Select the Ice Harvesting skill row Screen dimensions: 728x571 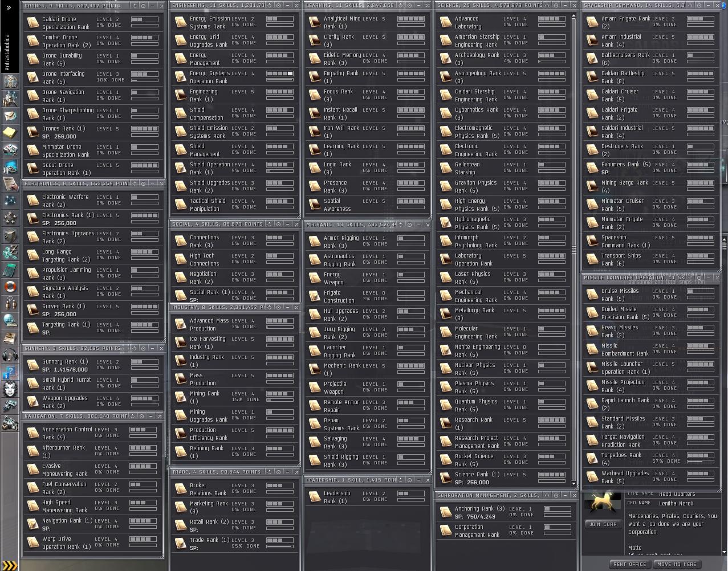point(235,342)
